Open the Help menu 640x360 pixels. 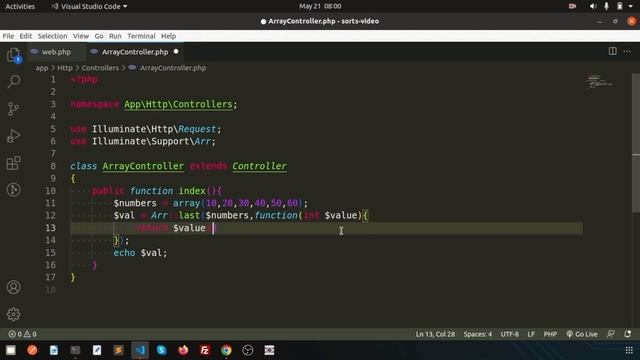(168, 36)
